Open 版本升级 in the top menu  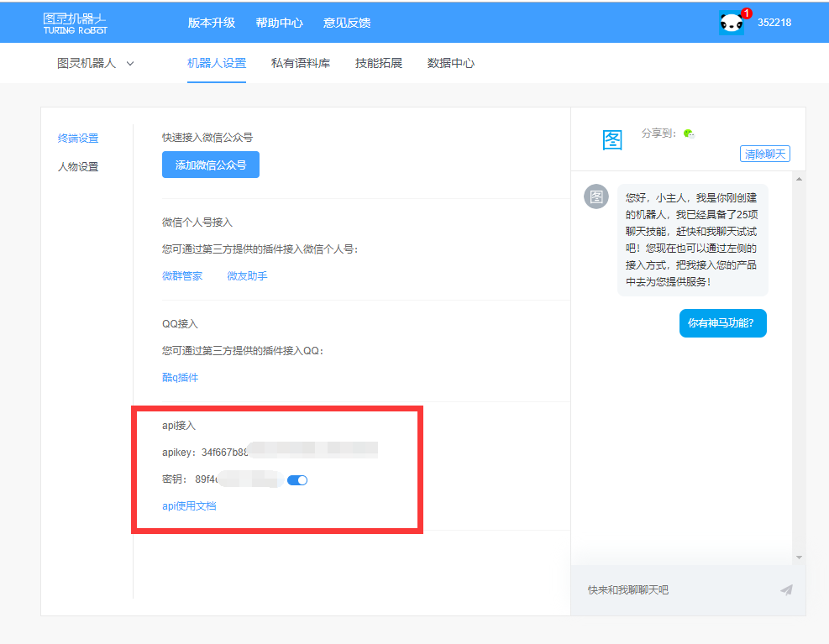coord(212,23)
